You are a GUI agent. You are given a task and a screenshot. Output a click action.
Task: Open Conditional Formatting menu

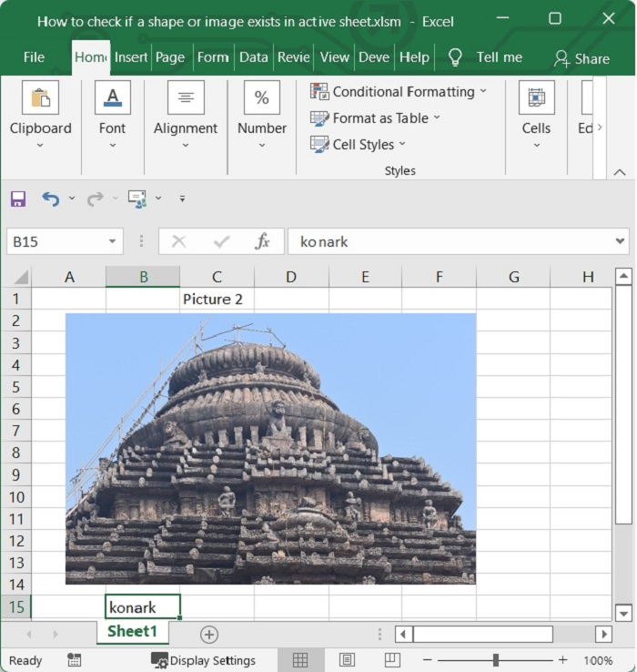399,92
